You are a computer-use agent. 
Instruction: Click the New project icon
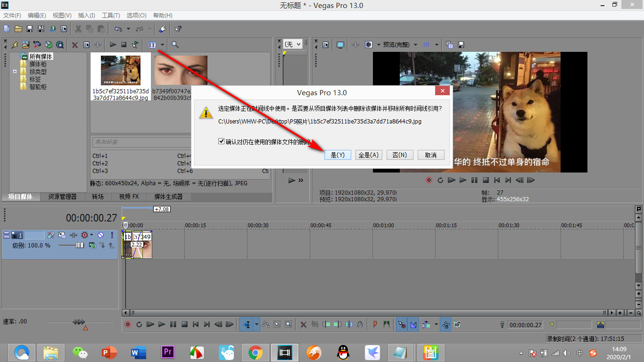point(7,29)
